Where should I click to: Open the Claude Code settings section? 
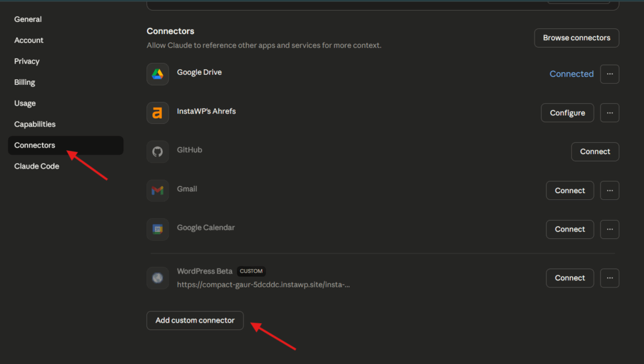[36, 166]
